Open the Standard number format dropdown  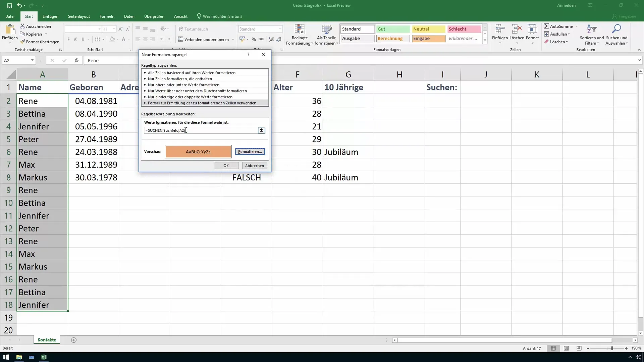(x=280, y=29)
